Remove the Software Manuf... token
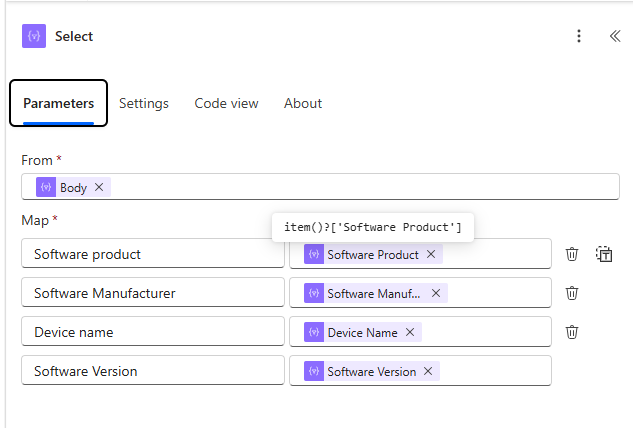The height and width of the screenshot is (428, 633). (436, 293)
